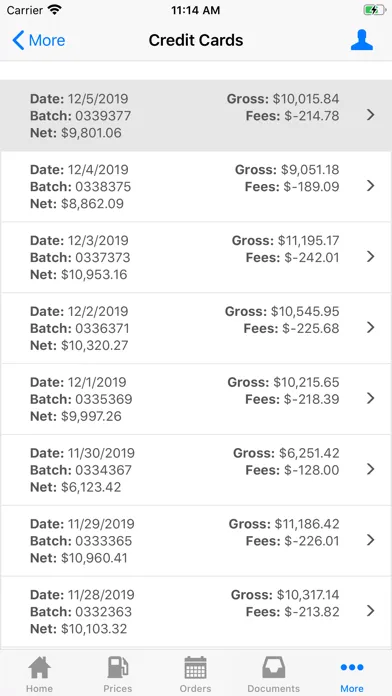Switch to the Prices tab label
Image resolution: width=392 pixels, height=696 pixels.
[x=118, y=688]
